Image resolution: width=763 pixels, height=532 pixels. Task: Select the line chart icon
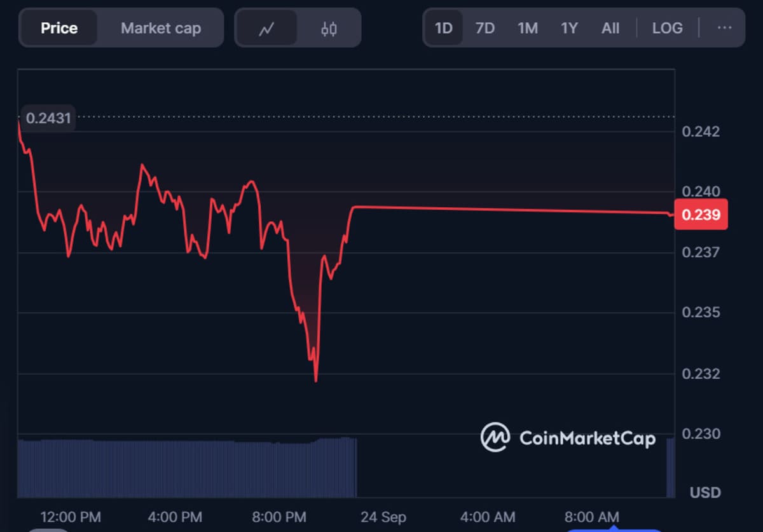(x=266, y=28)
